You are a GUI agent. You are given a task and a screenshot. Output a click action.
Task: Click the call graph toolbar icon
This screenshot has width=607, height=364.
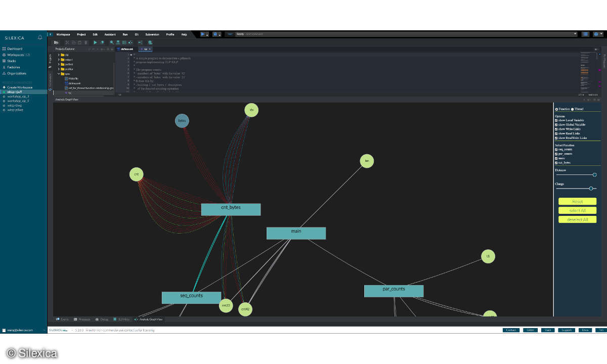point(118,42)
